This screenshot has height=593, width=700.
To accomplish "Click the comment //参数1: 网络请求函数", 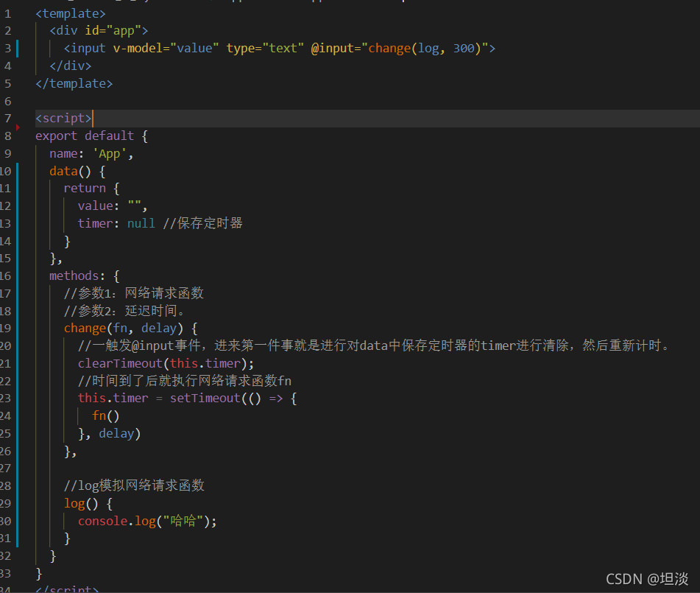I will click(x=134, y=293).
